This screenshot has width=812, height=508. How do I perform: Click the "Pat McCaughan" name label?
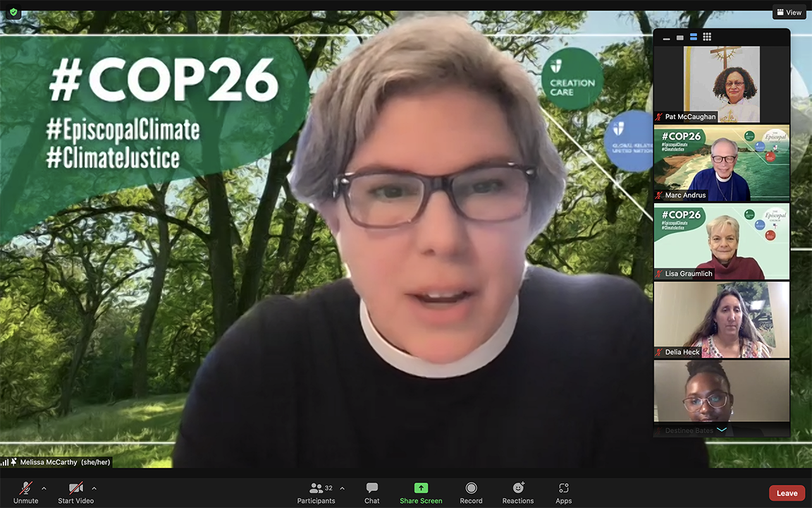tap(690, 117)
